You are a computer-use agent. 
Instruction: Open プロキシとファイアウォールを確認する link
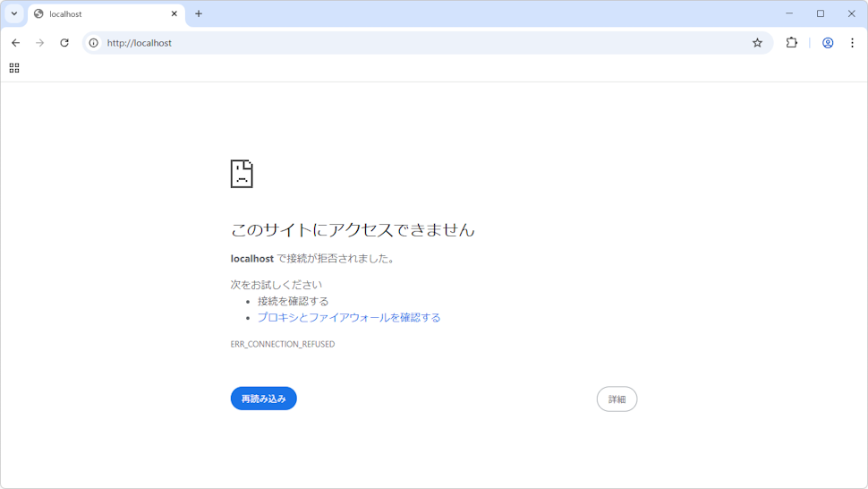349,317
